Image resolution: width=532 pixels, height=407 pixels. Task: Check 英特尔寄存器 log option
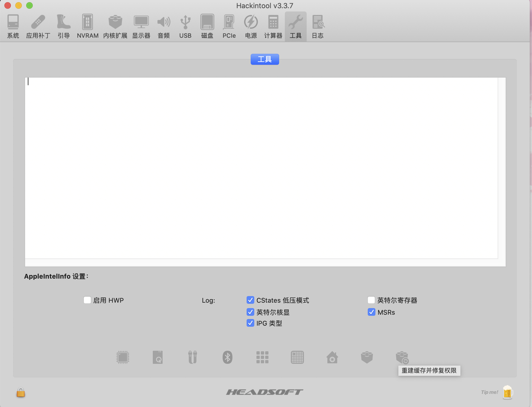pos(371,300)
